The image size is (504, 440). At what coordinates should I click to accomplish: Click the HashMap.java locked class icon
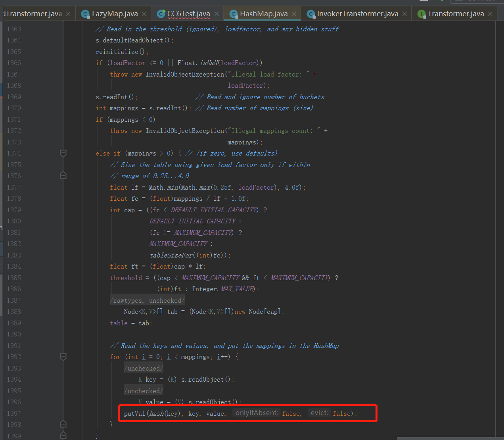coord(234,14)
